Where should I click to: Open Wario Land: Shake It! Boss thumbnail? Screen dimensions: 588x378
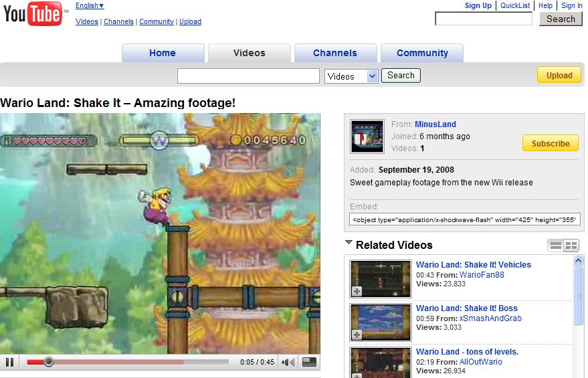pyautogui.click(x=380, y=322)
